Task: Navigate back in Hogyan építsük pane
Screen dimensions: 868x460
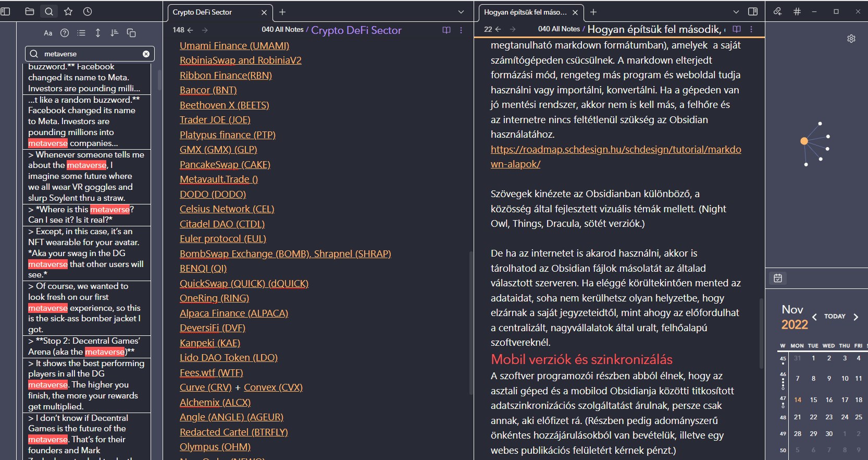Action: click(x=498, y=29)
